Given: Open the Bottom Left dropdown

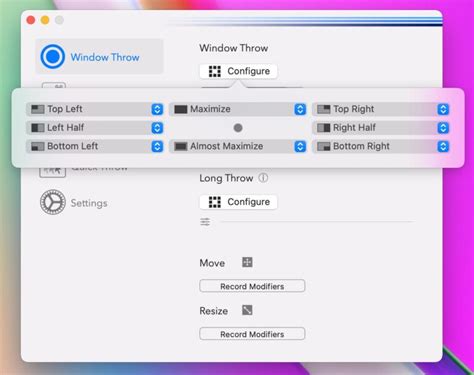Looking at the screenshot, I should coord(95,146).
